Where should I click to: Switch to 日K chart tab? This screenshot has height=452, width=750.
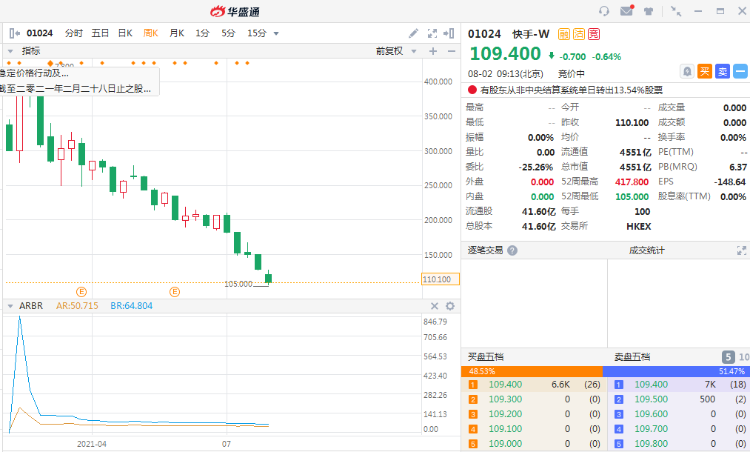[125, 33]
